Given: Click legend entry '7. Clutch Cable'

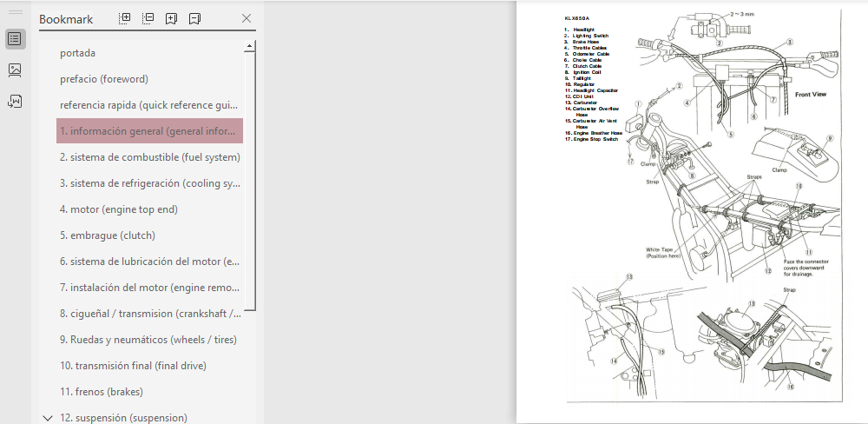Looking at the screenshot, I should pos(583,66).
